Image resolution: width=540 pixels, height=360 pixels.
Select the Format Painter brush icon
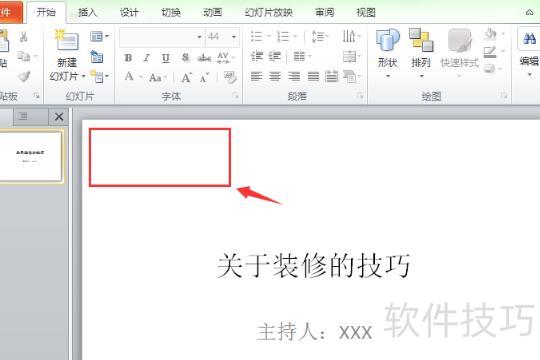pos(24,76)
